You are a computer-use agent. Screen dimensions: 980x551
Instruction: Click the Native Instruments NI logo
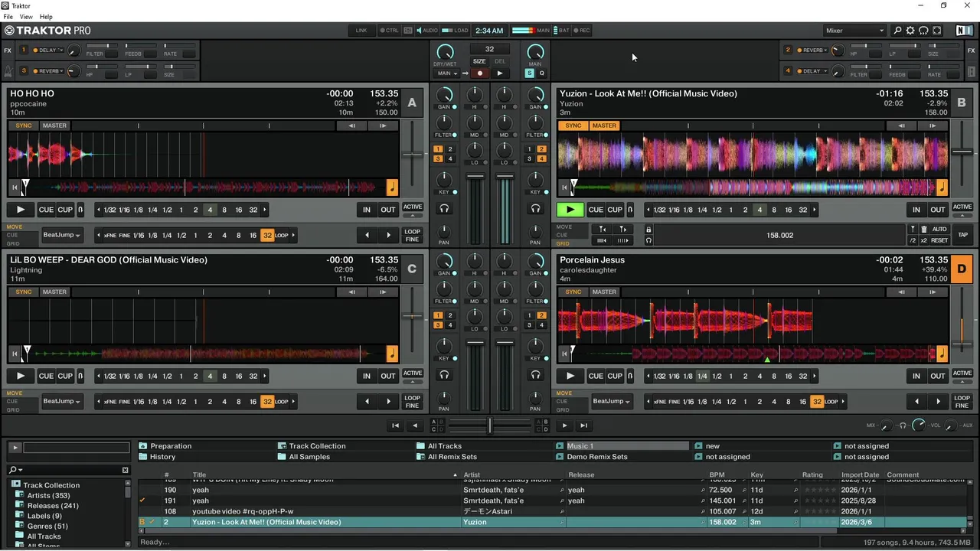pos(964,31)
